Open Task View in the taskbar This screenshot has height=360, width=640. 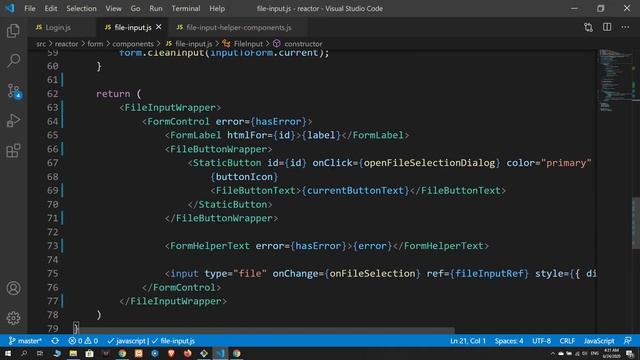(x=40, y=353)
